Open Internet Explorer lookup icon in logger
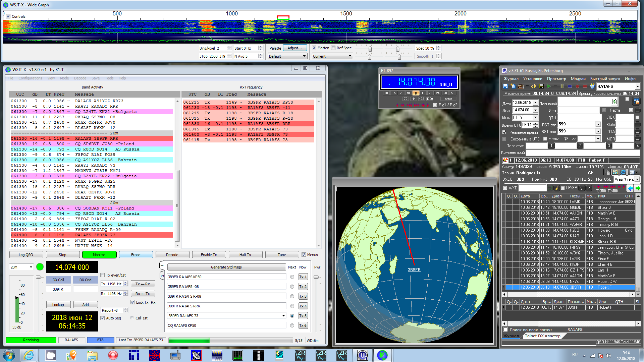This screenshot has height=362, width=644. click(x=623, y=172)
